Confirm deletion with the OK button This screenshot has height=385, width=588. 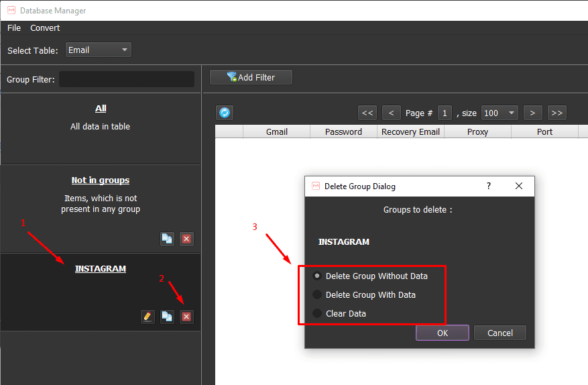(443, 333)
